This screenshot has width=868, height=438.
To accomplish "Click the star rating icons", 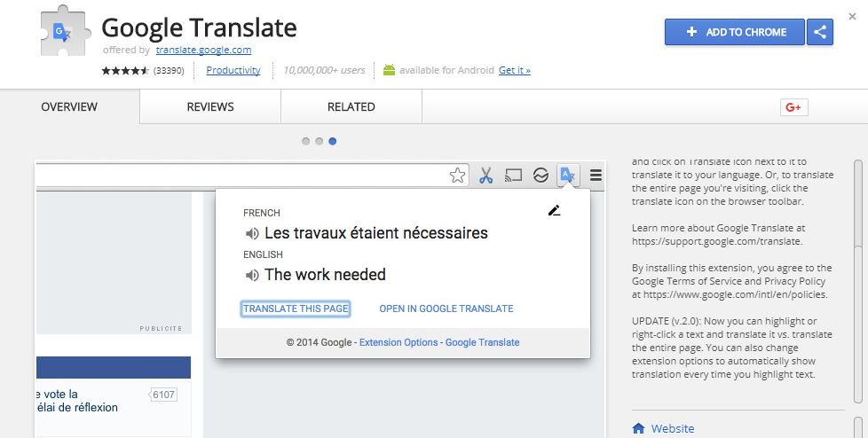I will tap(126, 70).
